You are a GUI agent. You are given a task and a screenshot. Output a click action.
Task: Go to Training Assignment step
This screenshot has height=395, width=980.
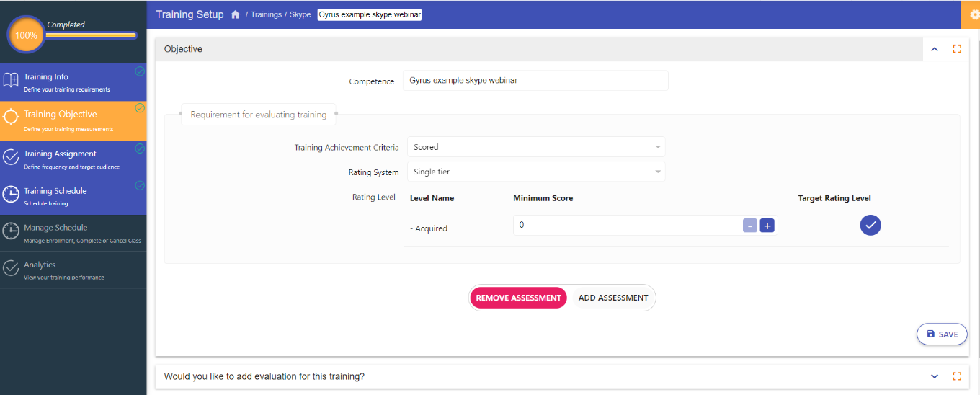pos(73,159)
